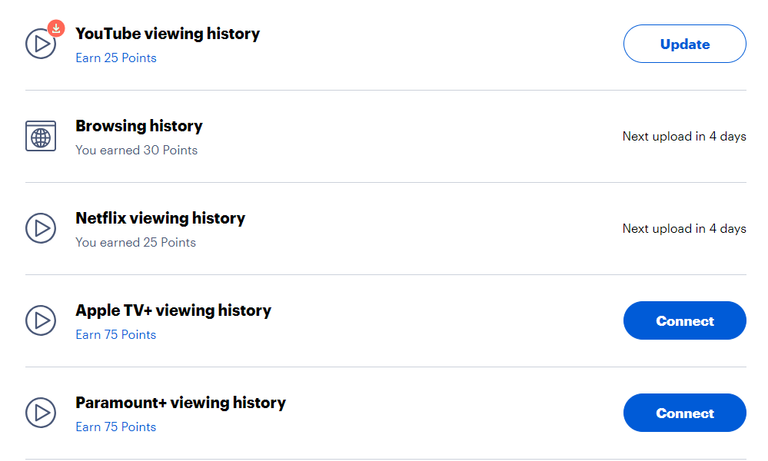Screen dimensions: 768x461
Task: Click the Browsing history globe icon
Action: tap(41, 136)
